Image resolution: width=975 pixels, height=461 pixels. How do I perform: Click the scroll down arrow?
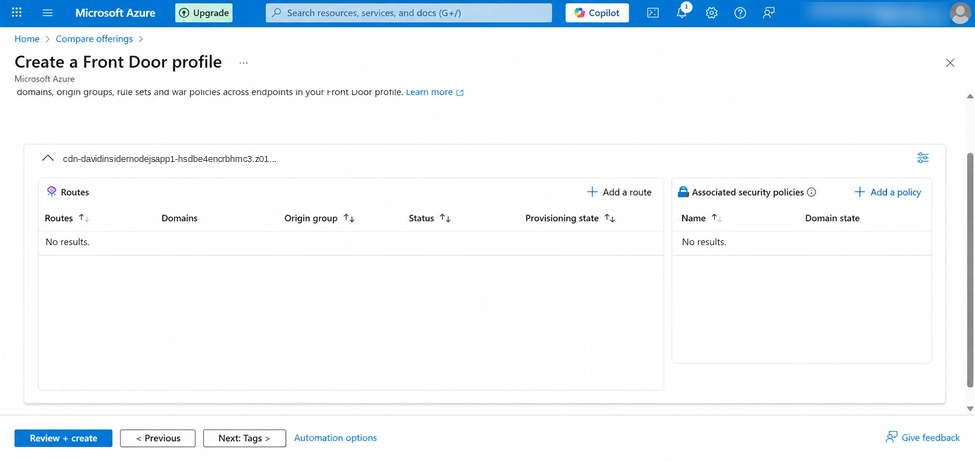pyautogui.click(x=970, y=408)
